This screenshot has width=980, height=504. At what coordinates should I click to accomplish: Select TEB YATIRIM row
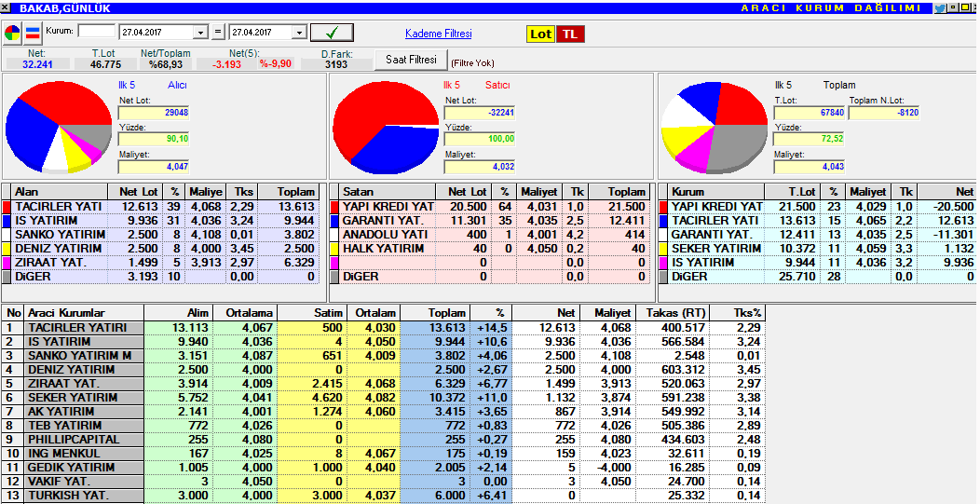(383, 425)
